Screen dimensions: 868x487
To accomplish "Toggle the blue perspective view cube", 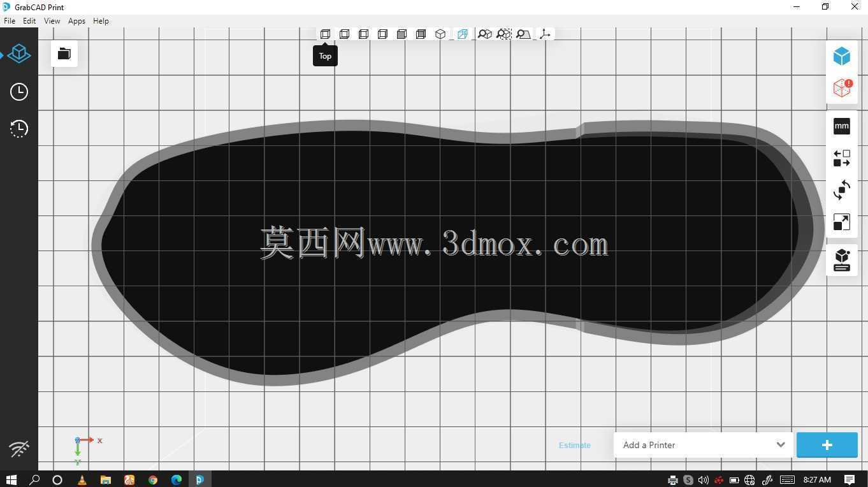I will pos(463,34).
